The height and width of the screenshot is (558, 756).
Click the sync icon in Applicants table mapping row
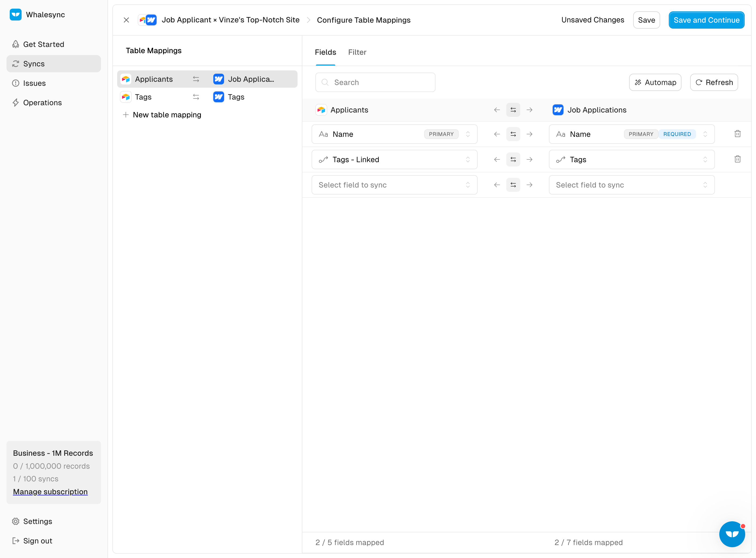click(196, 79)
